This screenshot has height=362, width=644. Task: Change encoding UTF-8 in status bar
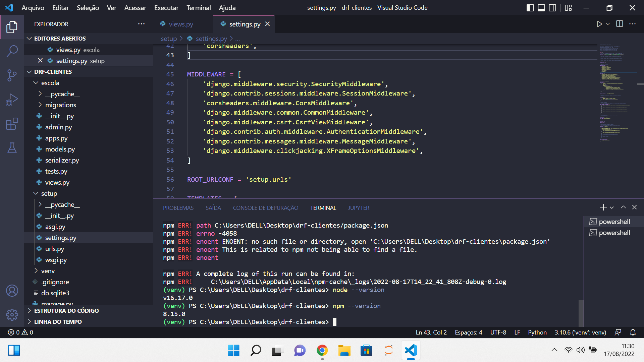pos(498,333)
